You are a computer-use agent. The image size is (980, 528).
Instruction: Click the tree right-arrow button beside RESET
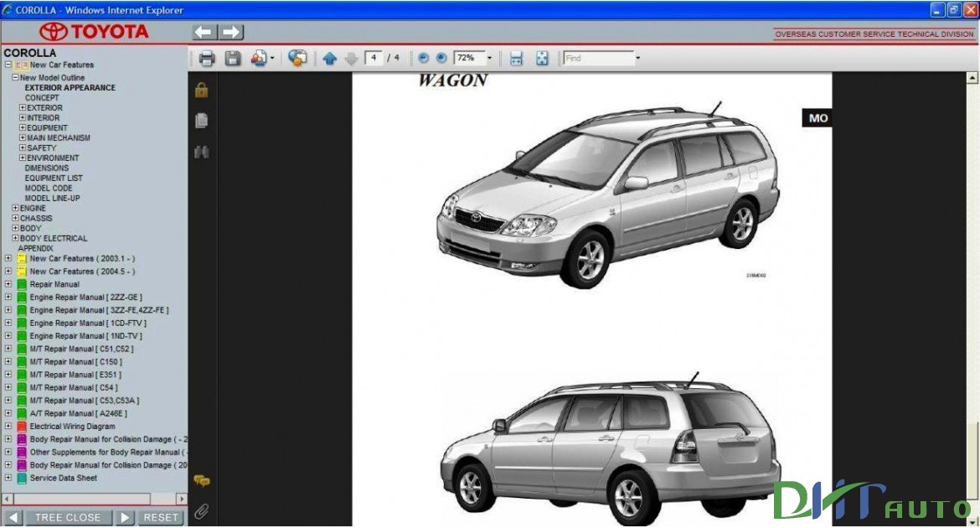click(x=125, y=518)
